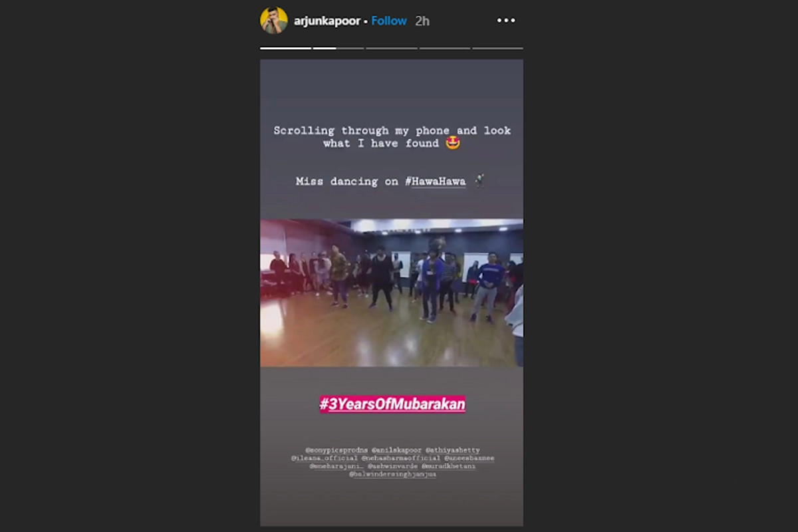
Task: Tap the #HawaHawa hashtag
Action: (436, 182)
